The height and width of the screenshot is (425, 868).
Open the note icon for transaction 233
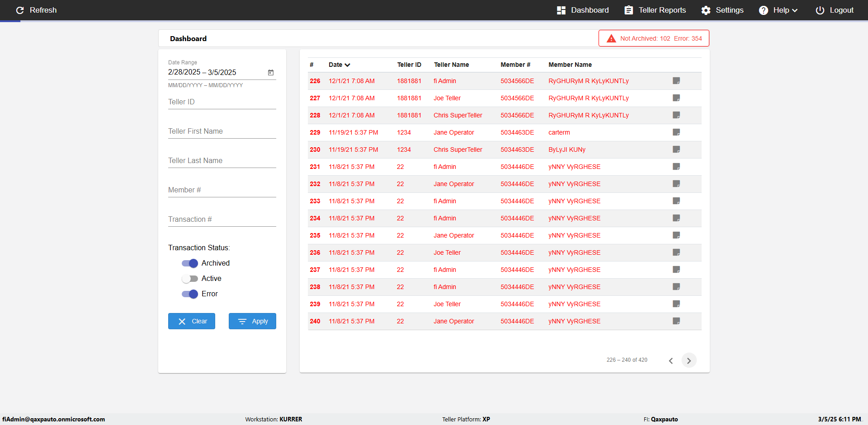click(x=676, y=201)
